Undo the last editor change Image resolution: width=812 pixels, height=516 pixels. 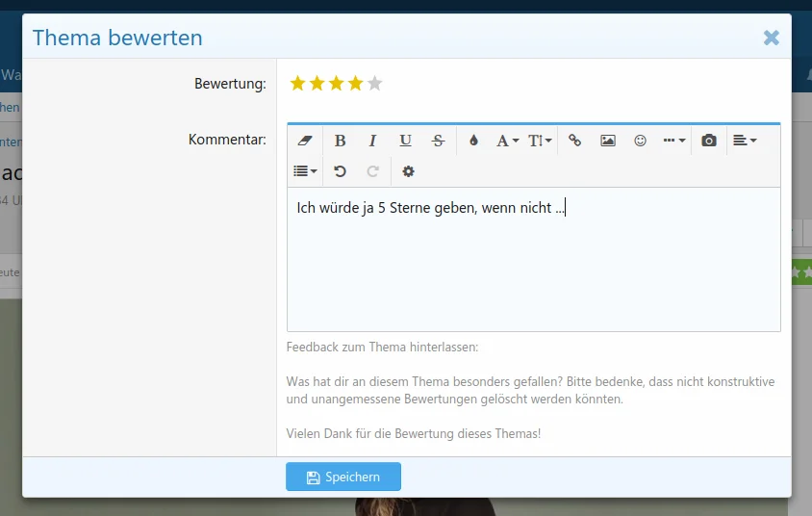340,171
